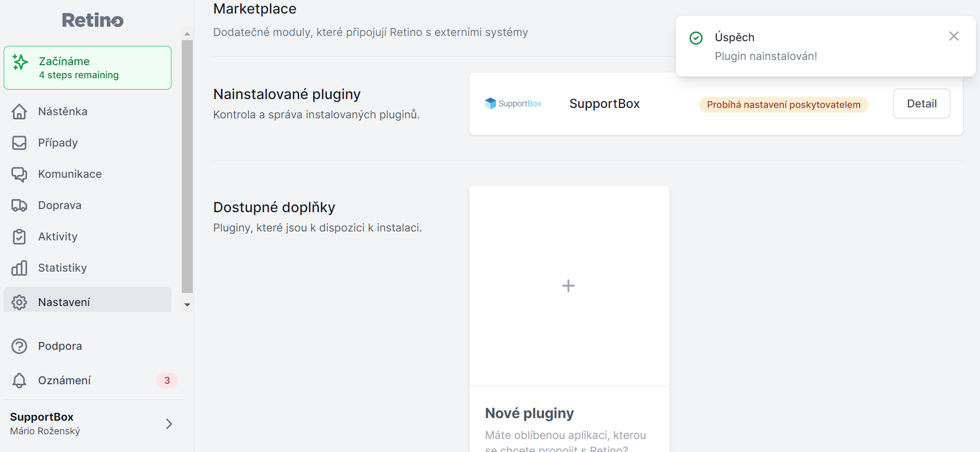
Task: Click the Aktivity clipboard icon
Action: point(19,237)
